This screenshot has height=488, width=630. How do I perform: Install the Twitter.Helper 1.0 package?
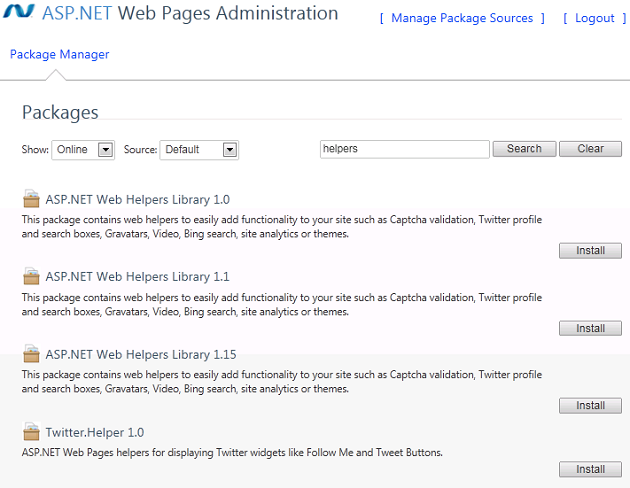click(590, 469)
